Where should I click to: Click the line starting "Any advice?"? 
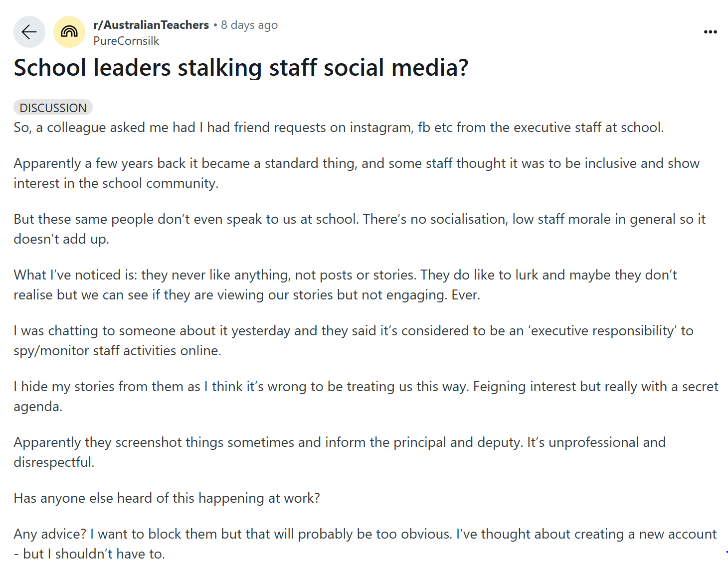click(364, 534)
